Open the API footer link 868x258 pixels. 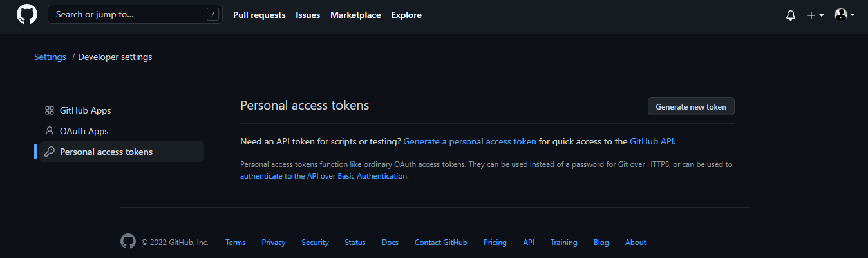tap(529, 243)
